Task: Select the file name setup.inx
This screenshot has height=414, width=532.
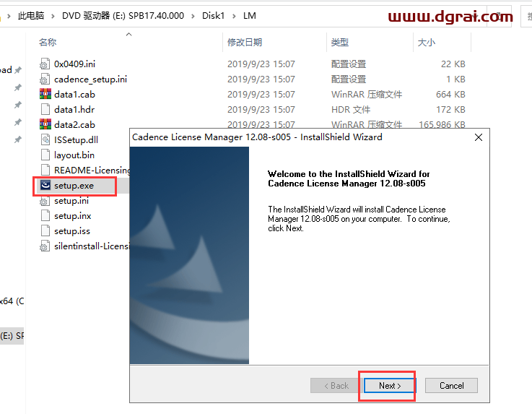Action: click(73, 215)
